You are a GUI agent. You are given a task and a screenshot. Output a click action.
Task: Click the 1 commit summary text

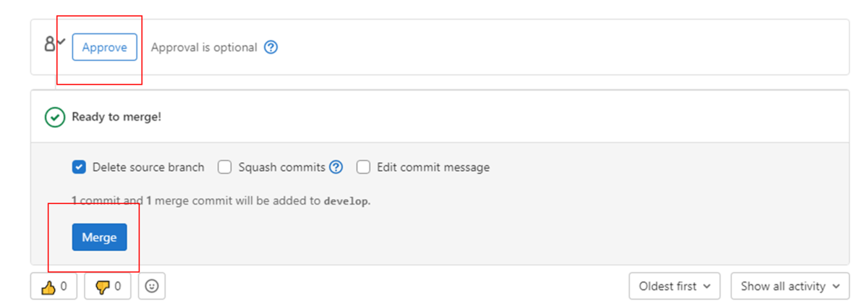[x=94, y=201]
